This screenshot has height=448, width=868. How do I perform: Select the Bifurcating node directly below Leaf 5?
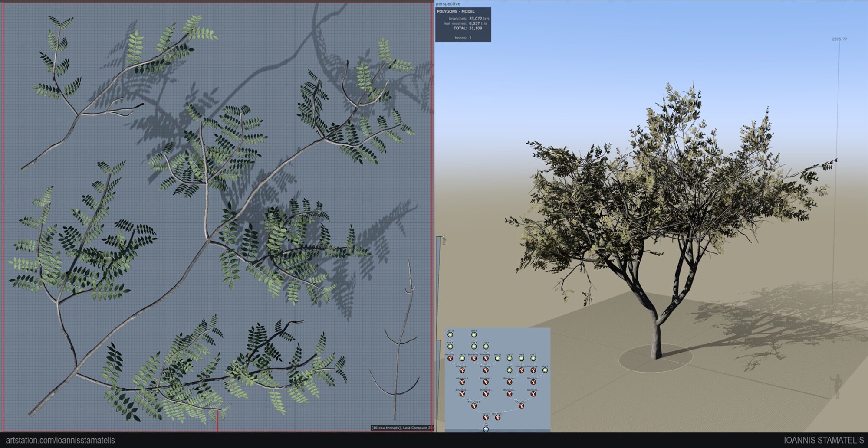(474, 358)
